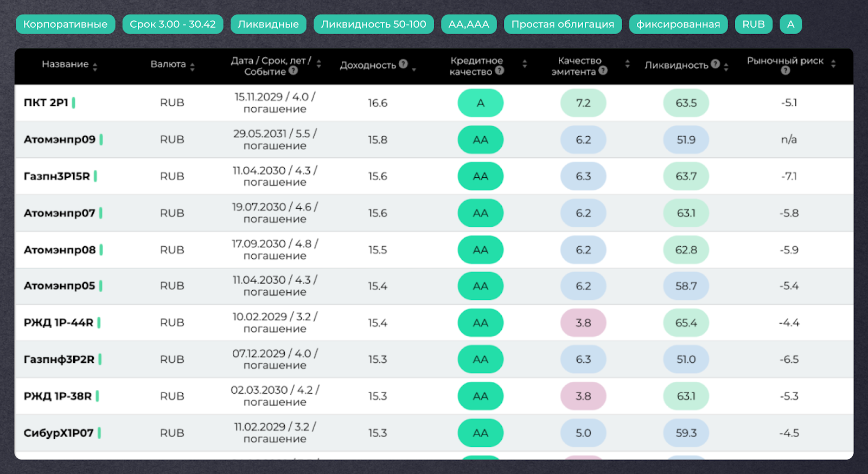The image size is (868, 474).
Task: Click the date 15.11.2029 / 4.0 / погашение
Action: (x=275, y=103)
